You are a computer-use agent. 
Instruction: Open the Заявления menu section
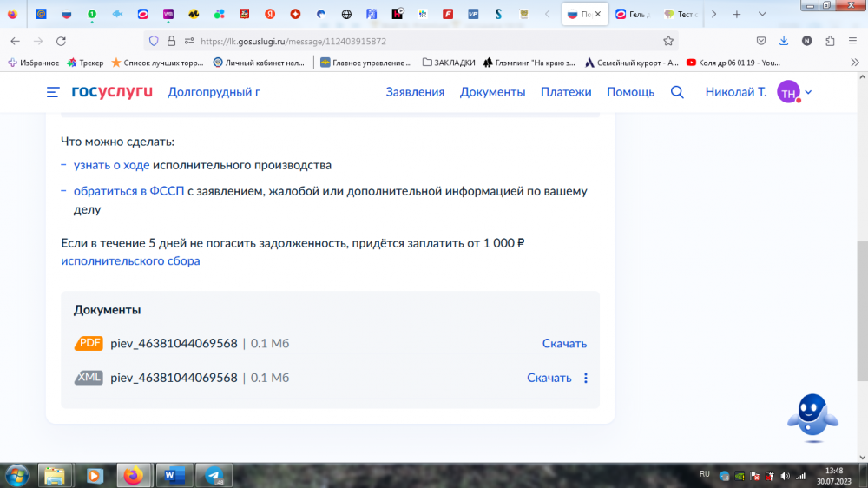415,92
